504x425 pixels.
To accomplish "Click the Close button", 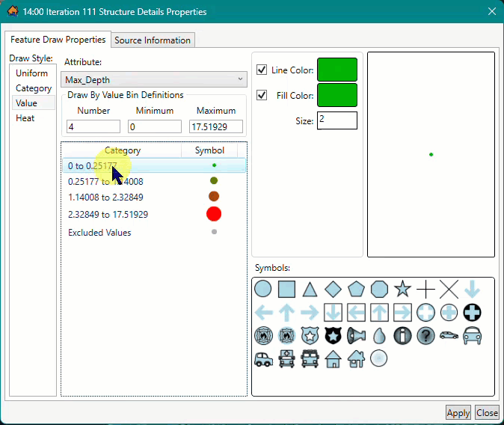I will pyautogui.click(x=487, y=413).
